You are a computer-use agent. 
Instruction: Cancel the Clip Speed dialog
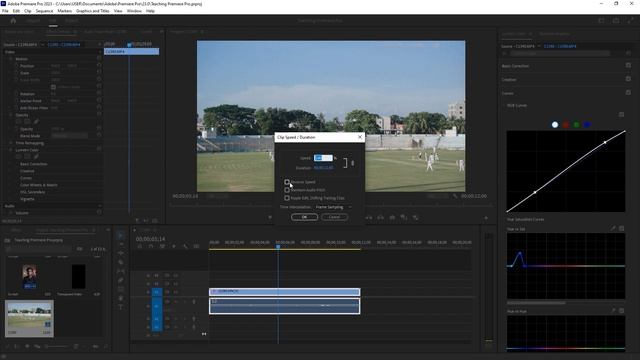coord(334,217)
